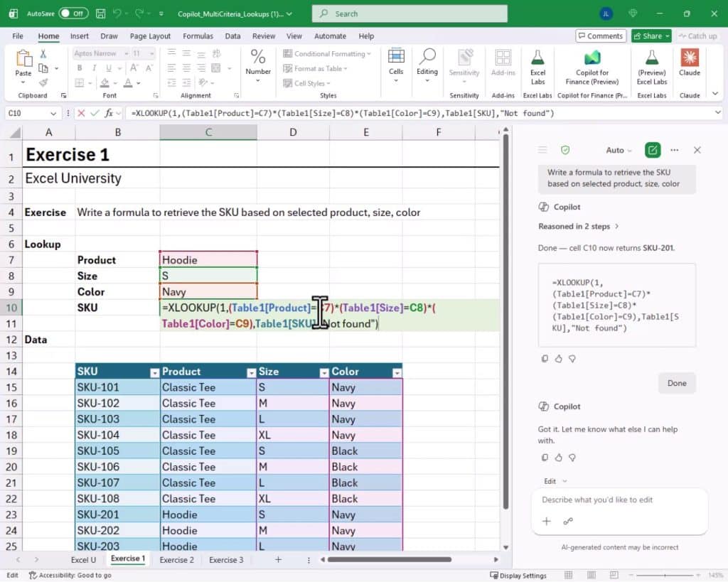The width and height of the screenshot is (728, 582).
Task: Click the Save icon in title bar
Action: (100, 14)
